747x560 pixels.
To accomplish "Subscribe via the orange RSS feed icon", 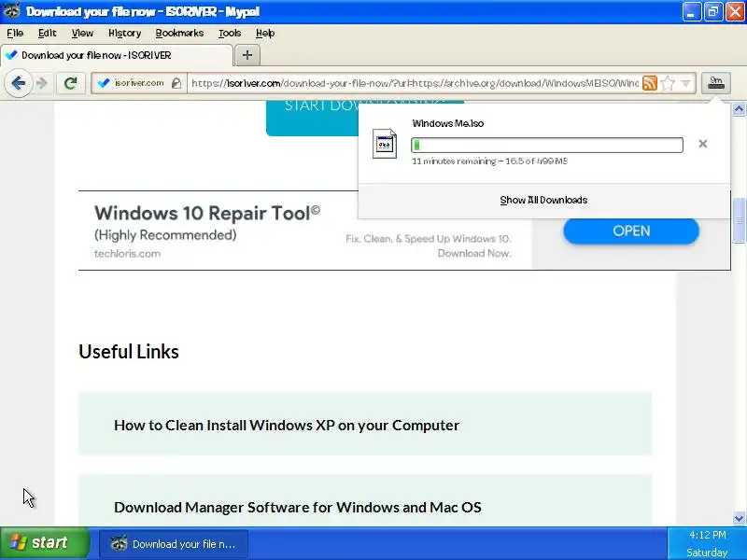I will pos(650,83).
